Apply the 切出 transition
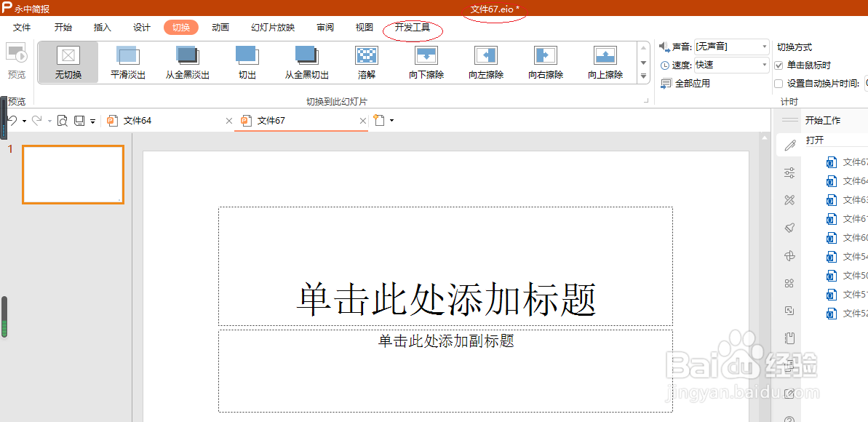 [247, 63]
